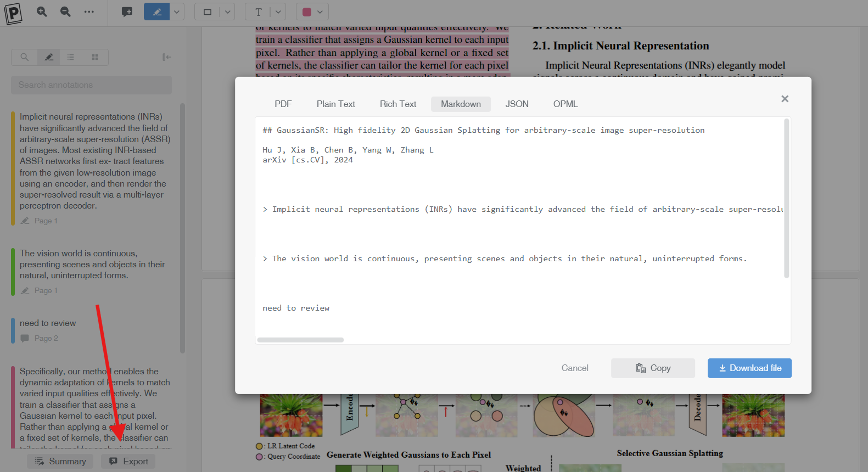The height and width of the screenshot is (472, 868).
Task: Download the export file
Action: [x=750, y=368]
